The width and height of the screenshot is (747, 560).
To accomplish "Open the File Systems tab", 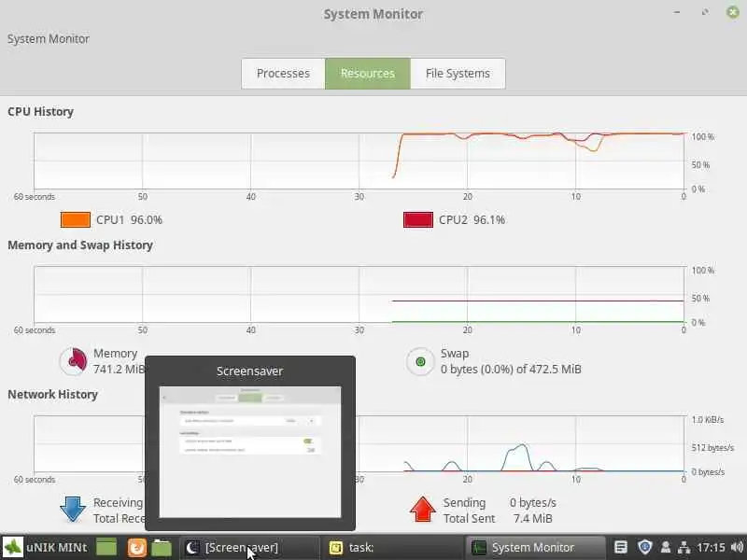I will point(458,74).
